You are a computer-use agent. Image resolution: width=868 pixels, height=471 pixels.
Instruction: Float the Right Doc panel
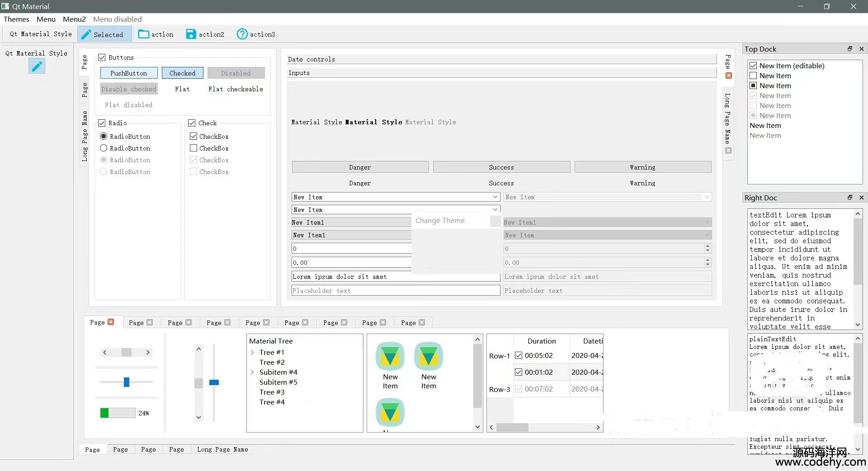[850, 198]
